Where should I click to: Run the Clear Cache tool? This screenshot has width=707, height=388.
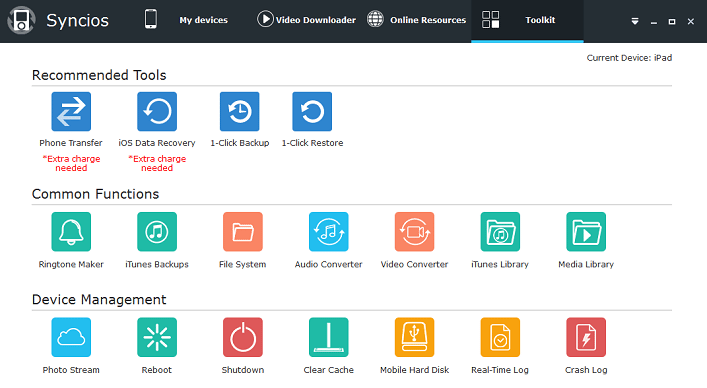[329, 337]
